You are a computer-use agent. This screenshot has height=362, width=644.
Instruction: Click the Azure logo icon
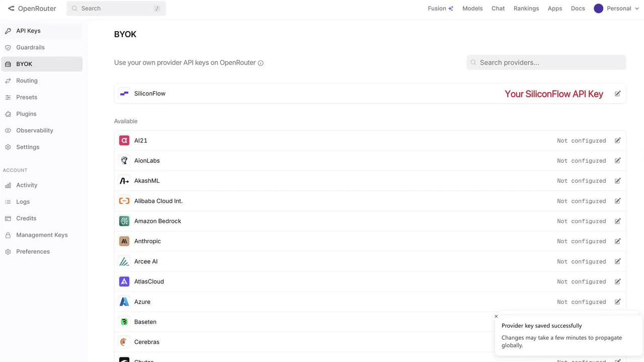pyautogui.click(x=124, y=302)
